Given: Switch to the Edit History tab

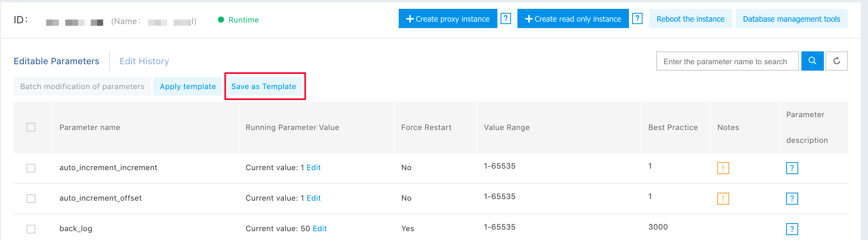Looking at the screenshot, I should (x=144, y=61).
